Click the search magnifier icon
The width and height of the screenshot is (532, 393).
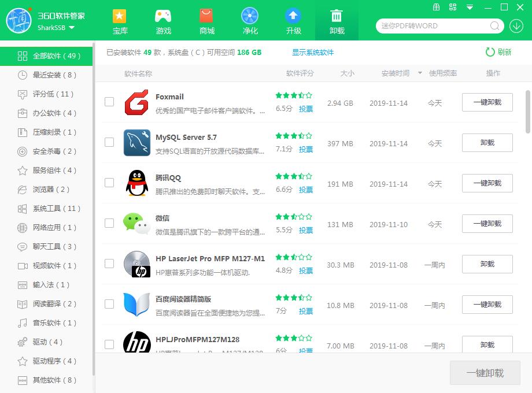tap(494, 26)
